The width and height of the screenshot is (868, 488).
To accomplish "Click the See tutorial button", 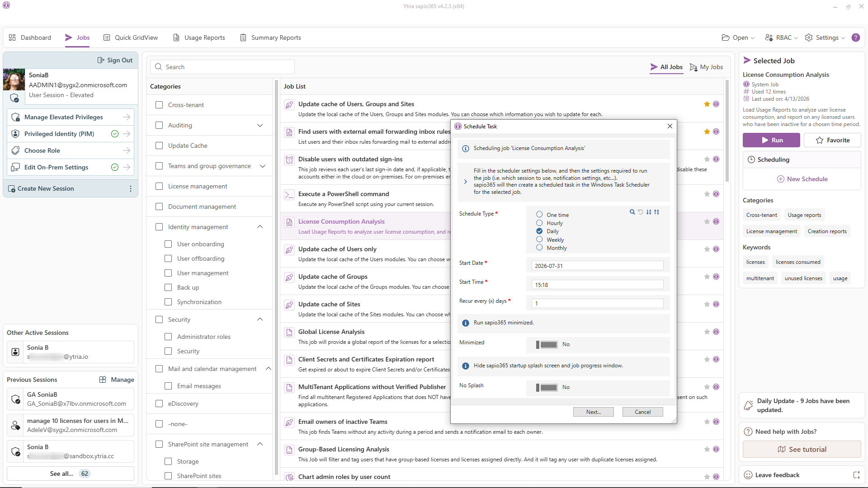I will 802,449.
